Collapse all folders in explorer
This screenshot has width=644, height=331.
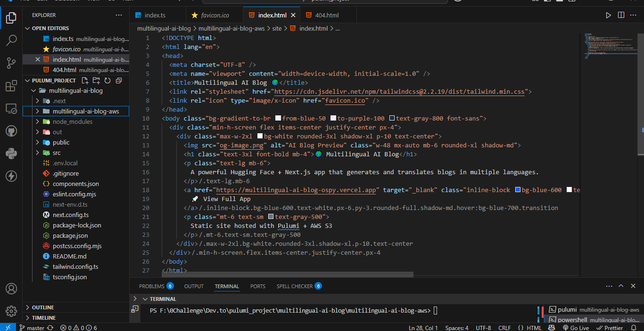pos(119,81)
